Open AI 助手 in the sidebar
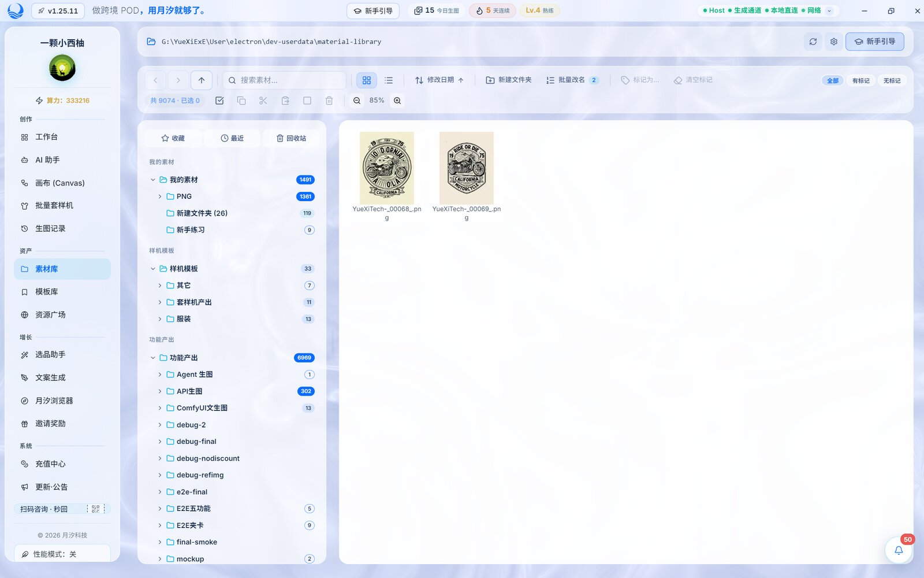This screenshot has width=924, height=578. [x=62, y=160]
